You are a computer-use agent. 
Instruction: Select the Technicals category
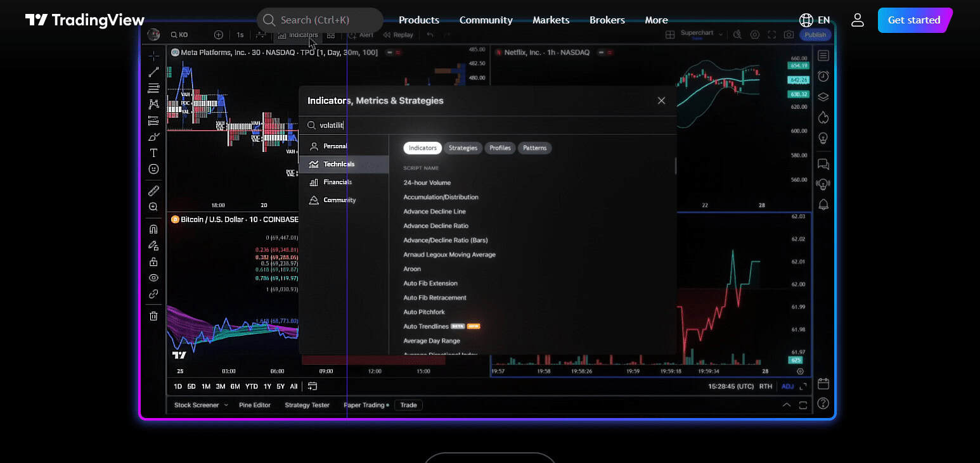(x=344, y=164)
